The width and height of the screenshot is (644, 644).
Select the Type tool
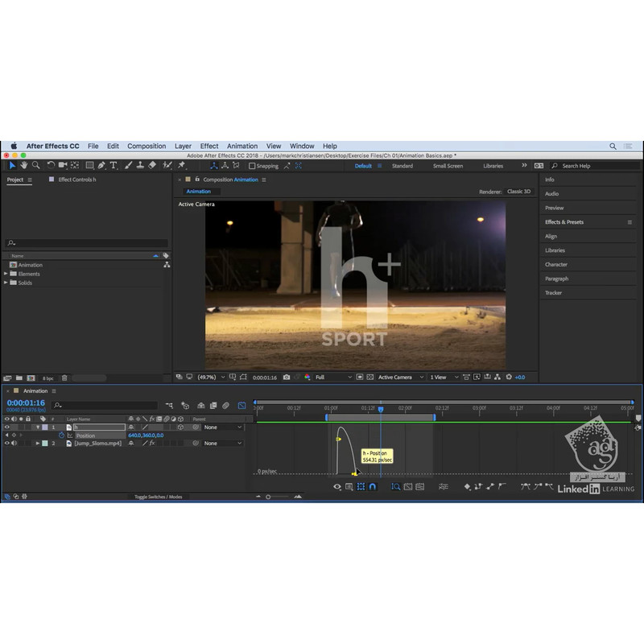coord(114,165)
